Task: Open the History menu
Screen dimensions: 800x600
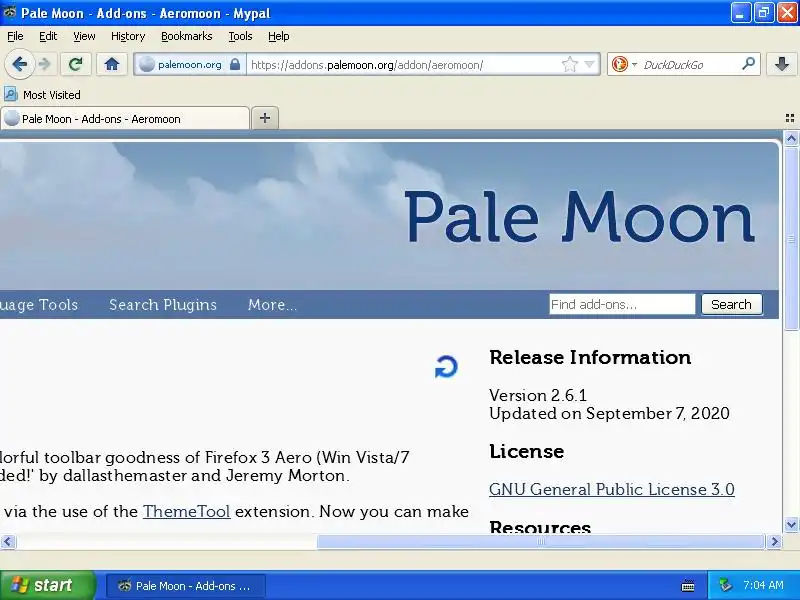Action: 128,36
